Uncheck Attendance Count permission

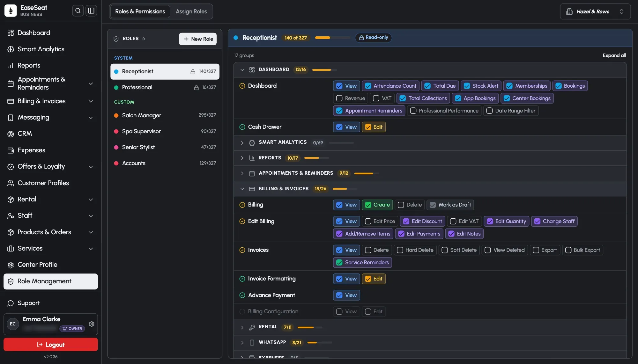pyautogui.click(x=368, y=86)
